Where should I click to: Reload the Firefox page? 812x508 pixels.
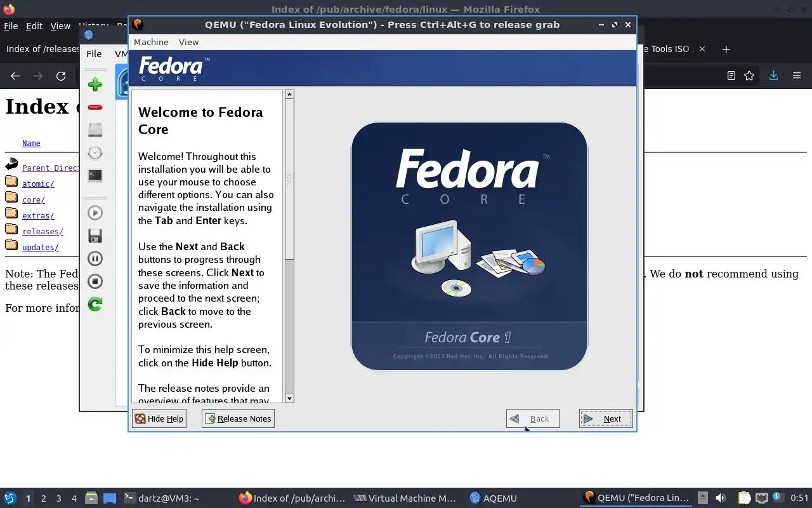pyautogui.click(x=61, y=76)
